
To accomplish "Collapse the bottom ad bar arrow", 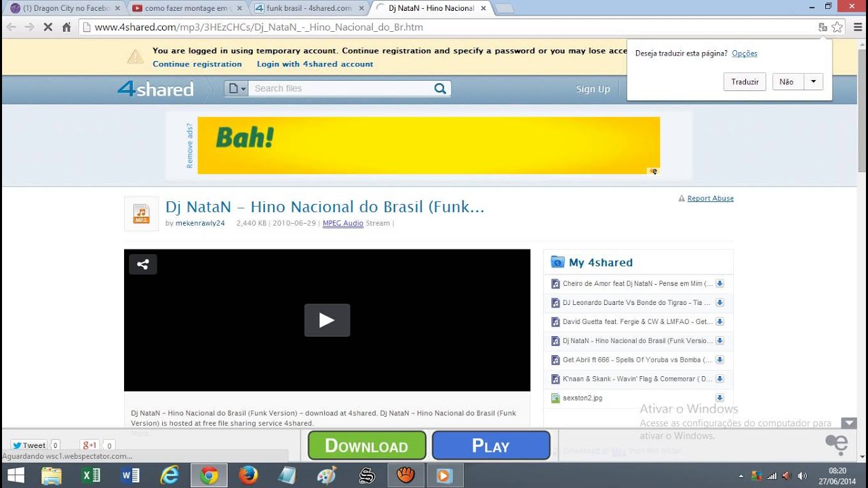I will pos(849,424).
